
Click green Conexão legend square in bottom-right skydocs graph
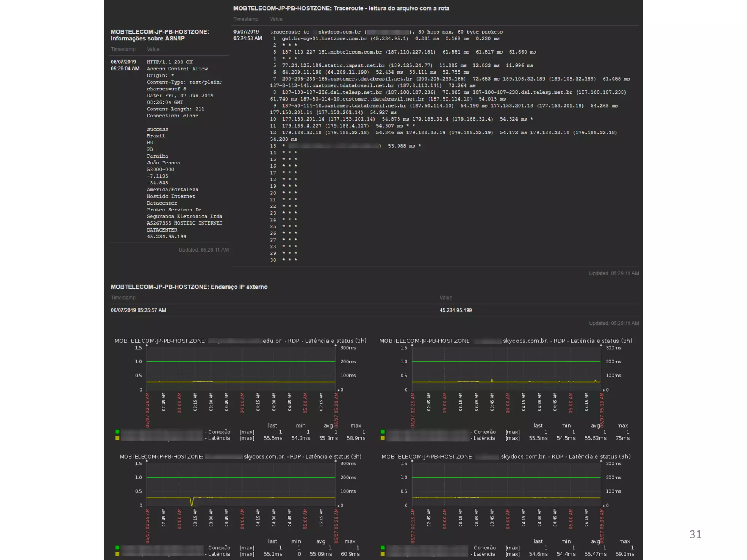[383, 548]
